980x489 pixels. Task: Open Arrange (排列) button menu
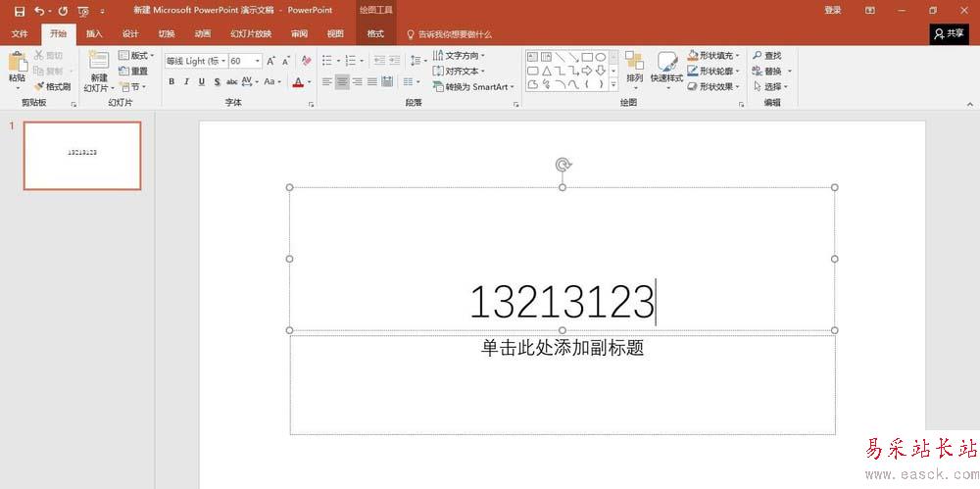click(x=634, y=69)
